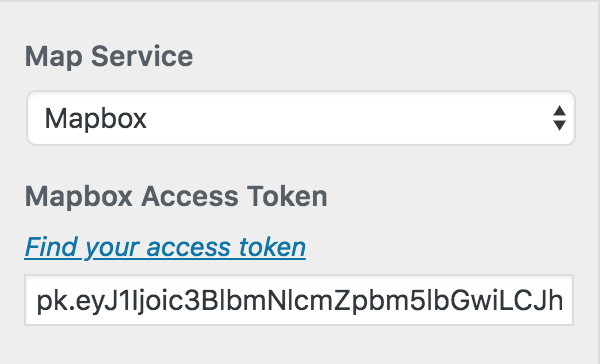Click the up-down arrows on the Mapbox select

(x=559, y=118)
